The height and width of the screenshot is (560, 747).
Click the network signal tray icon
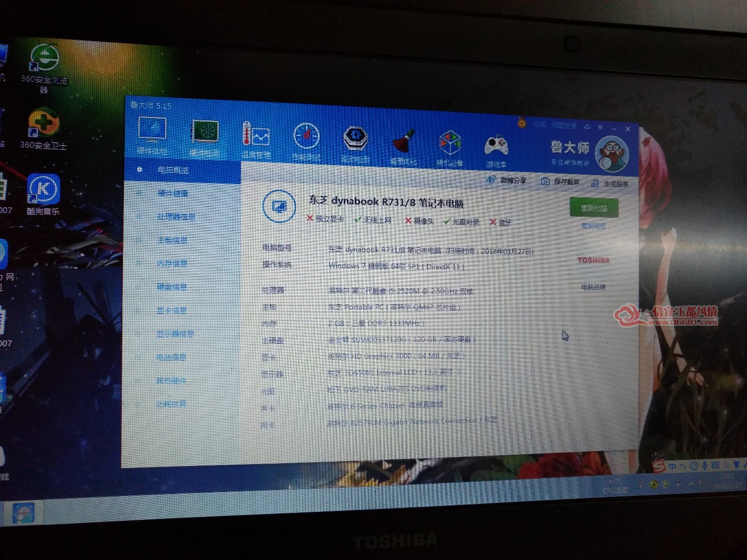coord(690,483)
